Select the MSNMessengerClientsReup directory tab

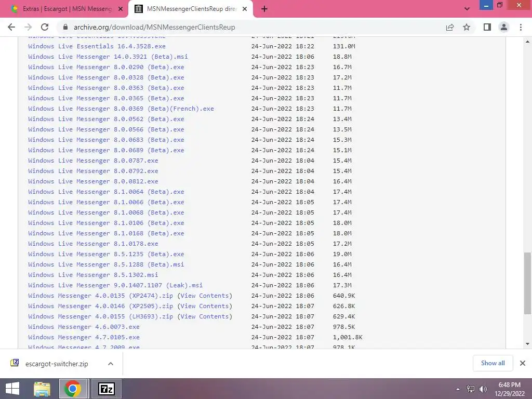coord(192,9)
